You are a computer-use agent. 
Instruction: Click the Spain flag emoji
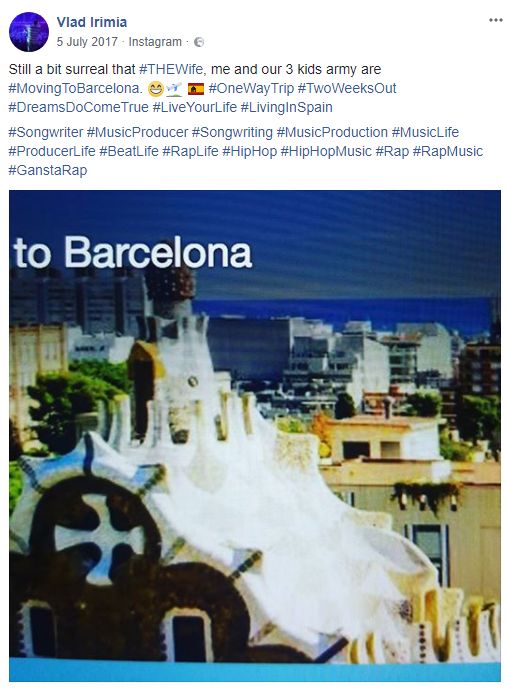(x=196, y=89)
